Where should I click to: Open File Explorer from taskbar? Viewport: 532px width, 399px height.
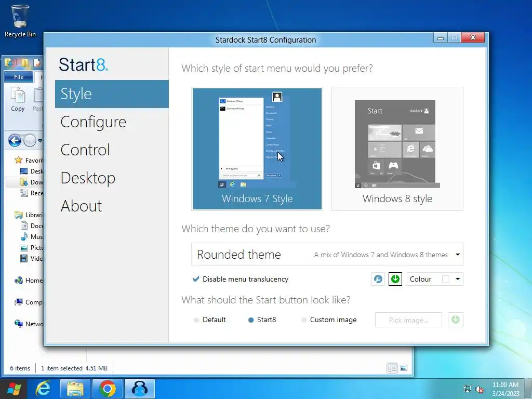tap(75, 389)
